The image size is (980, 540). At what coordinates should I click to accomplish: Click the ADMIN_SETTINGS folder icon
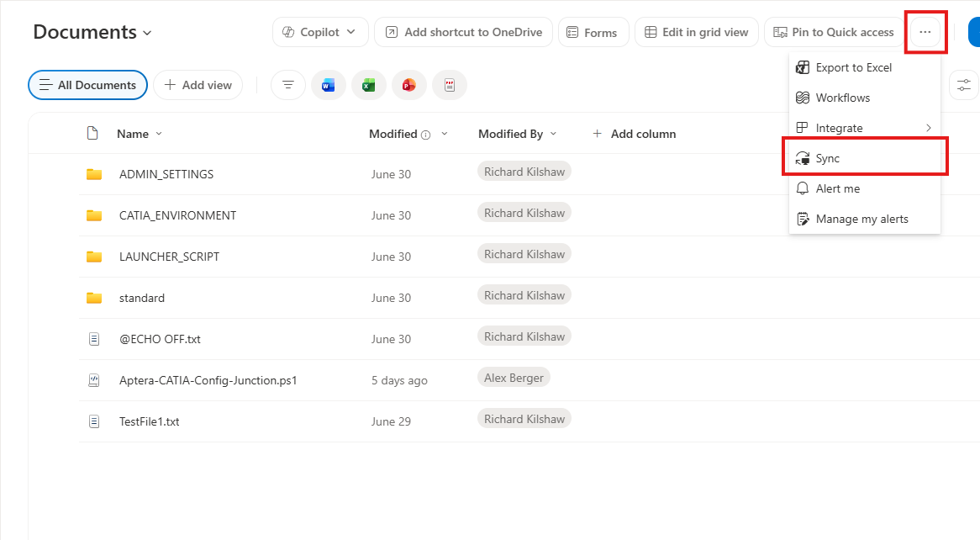click(x=94, y=174)
